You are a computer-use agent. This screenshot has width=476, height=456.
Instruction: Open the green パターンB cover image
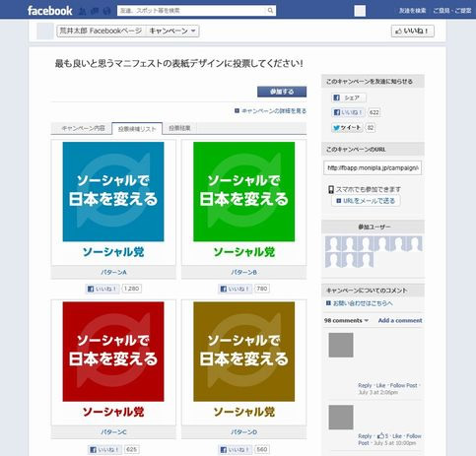tap(244, 192)
